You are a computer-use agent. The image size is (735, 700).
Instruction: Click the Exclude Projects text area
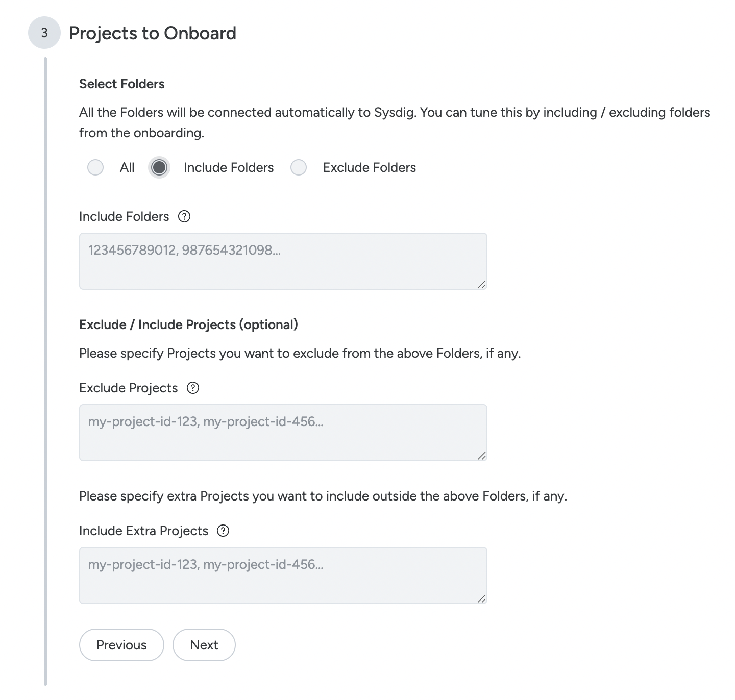tap(283, 433)
